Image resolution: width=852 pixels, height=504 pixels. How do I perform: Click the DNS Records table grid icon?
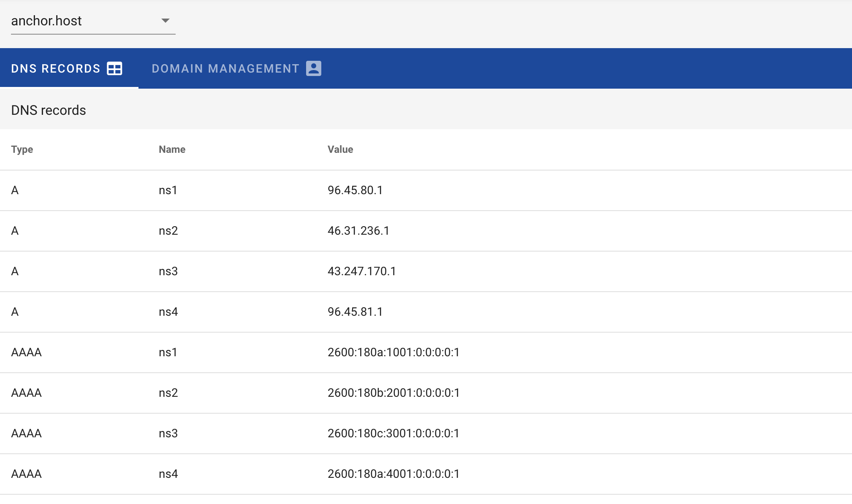click(x=114, y=68)
